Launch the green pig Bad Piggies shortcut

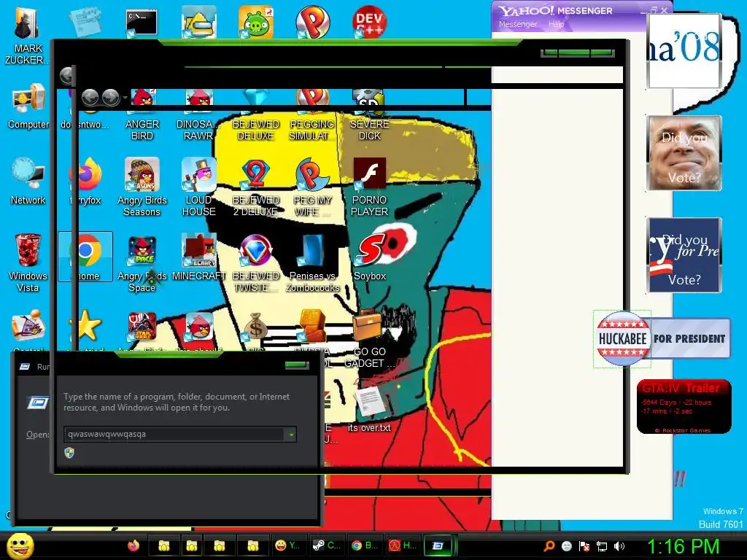256,23
